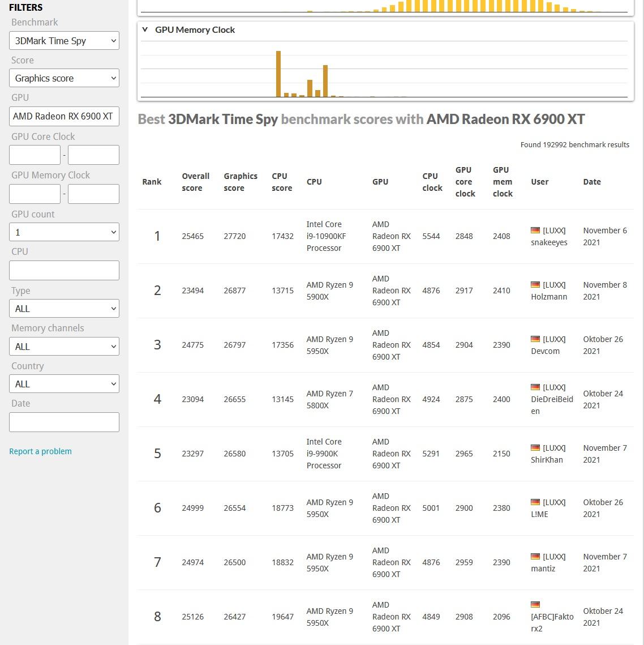This screenshot has width=644, height=645.
Task: Click overall score 25465 in rank 1
Action: coord(193,236)
